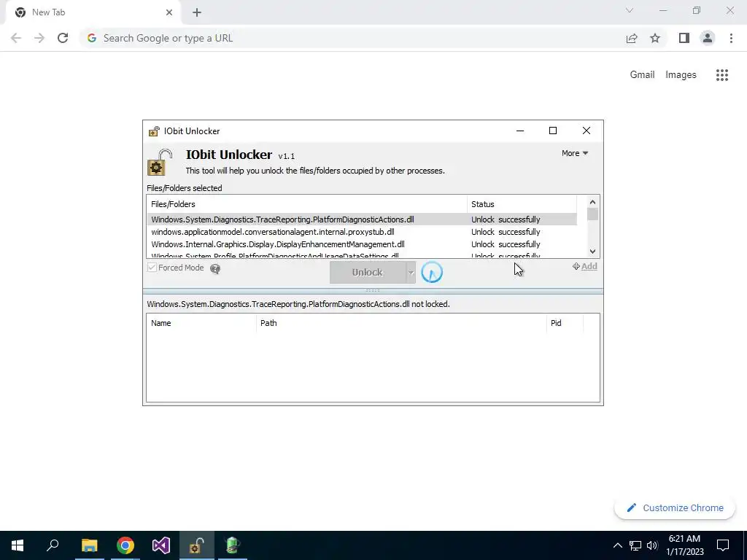Open the Forced Mode help icon
Viewport: 747px width, 560px height.
215,269
